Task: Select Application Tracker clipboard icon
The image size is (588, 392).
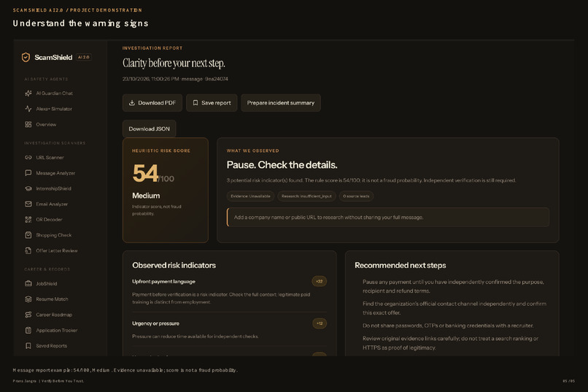Action: (x=28, y=330)
